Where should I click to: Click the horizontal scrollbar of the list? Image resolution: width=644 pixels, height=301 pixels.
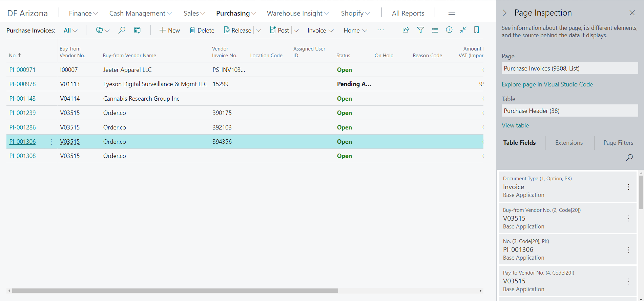coord(175,290)
